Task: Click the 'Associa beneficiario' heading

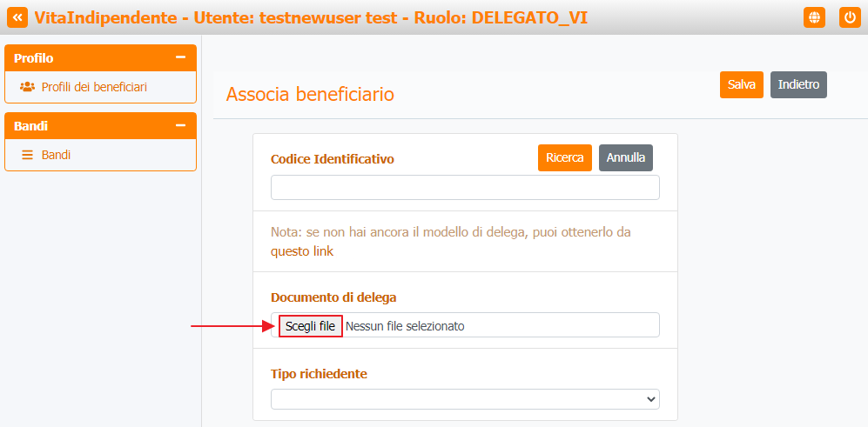Action: pyautogui.click(x=310, y=94)
